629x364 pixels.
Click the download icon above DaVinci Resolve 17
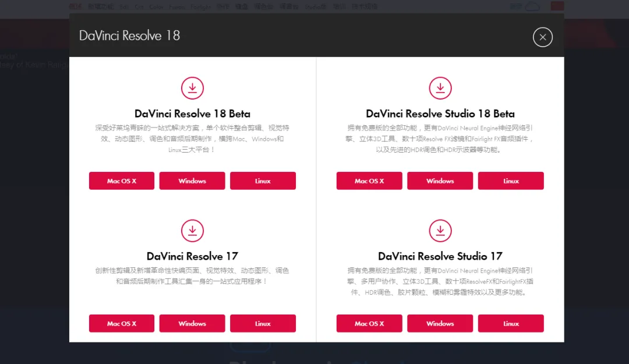pyautogui.click(x=192, y=231)
